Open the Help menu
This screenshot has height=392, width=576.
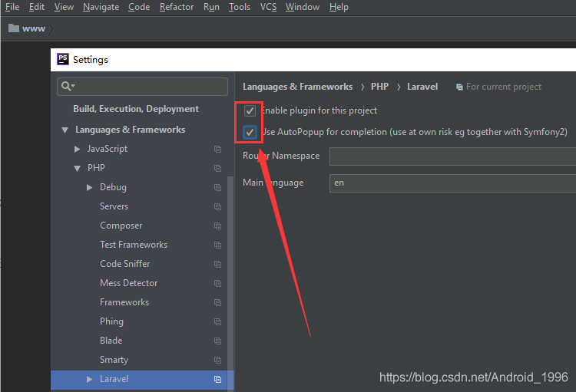pyautogui.click(x=339, y=7)
